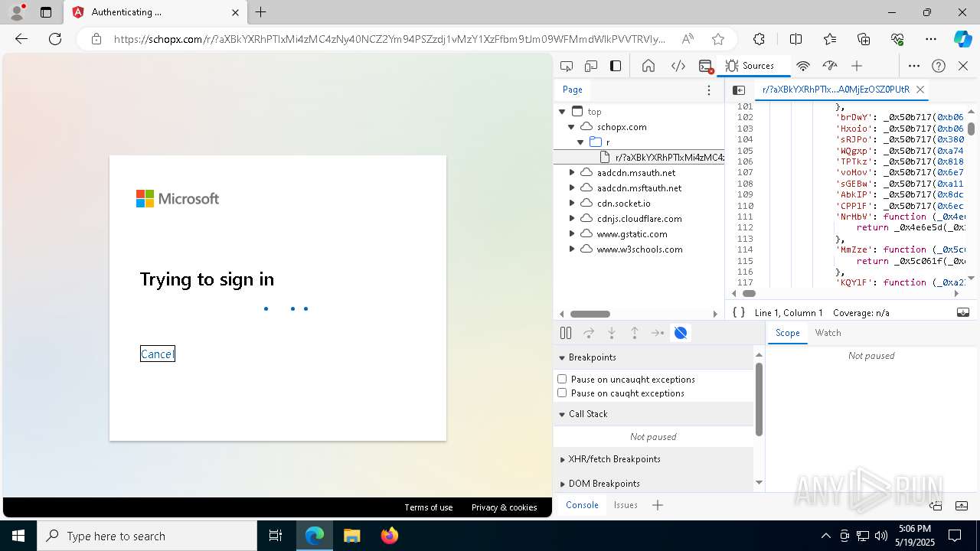Select the Page navigator tab

(573, 90)
